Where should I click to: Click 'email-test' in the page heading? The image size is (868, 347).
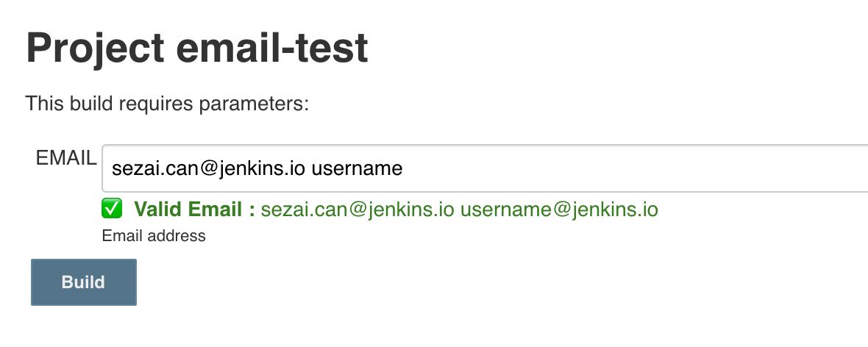tap(272, 48)
